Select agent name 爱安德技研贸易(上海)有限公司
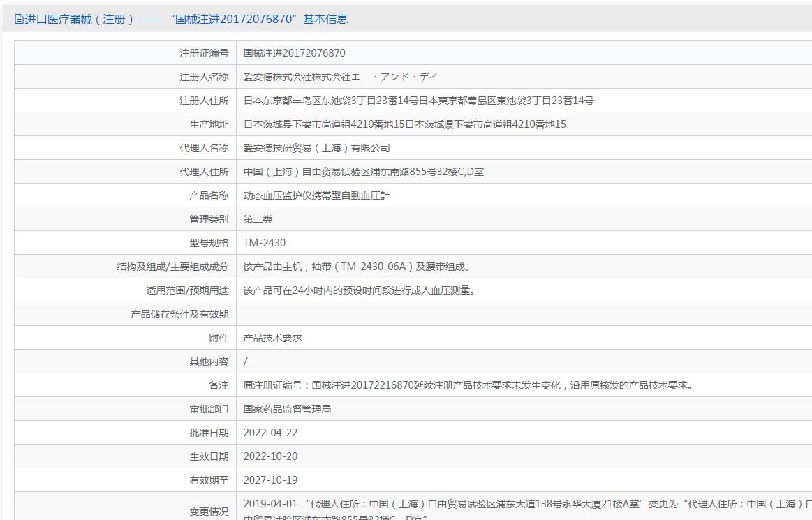The height and width of the screenshot is (520, 812). [x=316, y=148]
